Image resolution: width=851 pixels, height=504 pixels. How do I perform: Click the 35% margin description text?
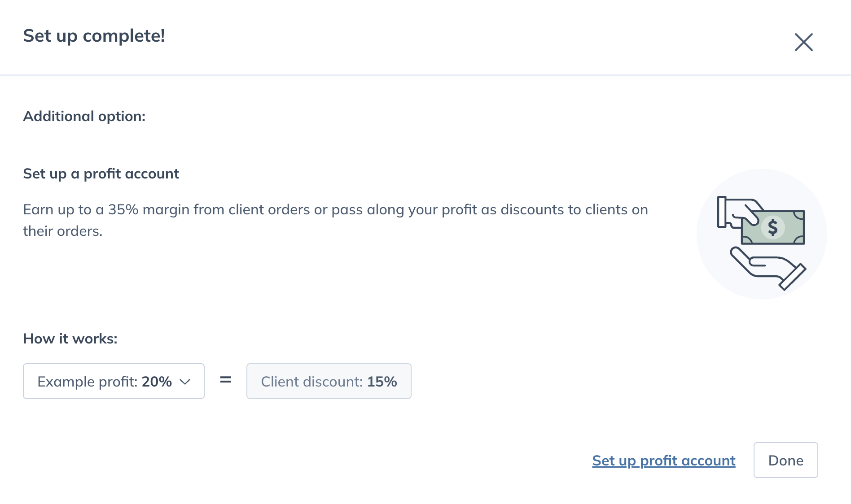(x=335, y=220)
